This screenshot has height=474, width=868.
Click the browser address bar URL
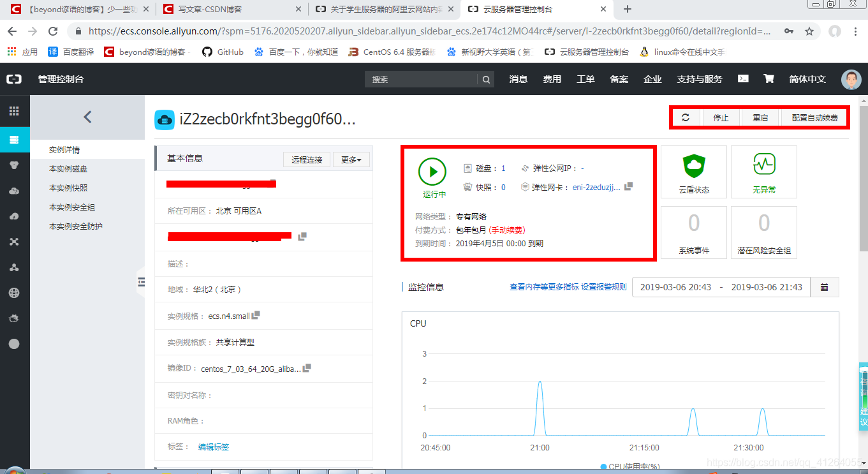pyautogui.click(x=430, y=31)
